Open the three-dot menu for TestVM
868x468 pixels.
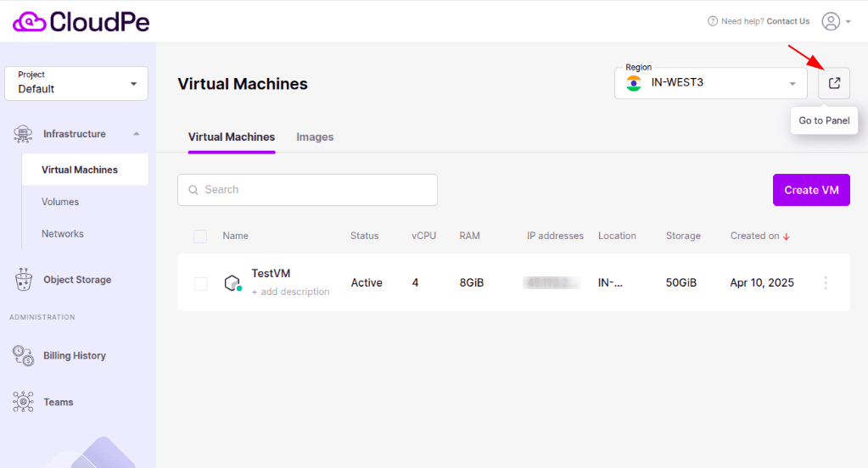(826, 282)
